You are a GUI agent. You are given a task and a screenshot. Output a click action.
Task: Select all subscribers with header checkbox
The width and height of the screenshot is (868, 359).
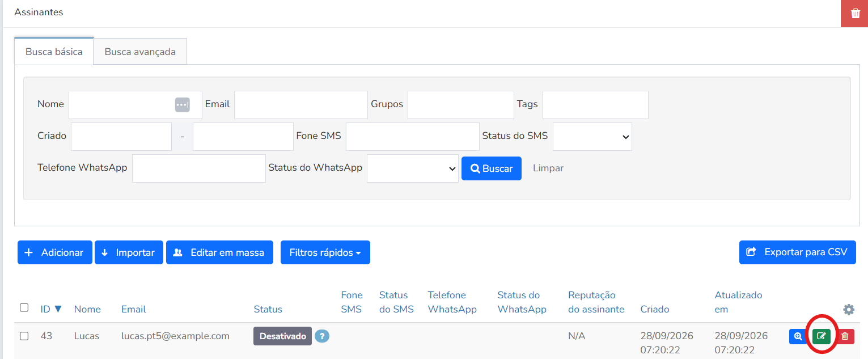(x=24, y=308)
